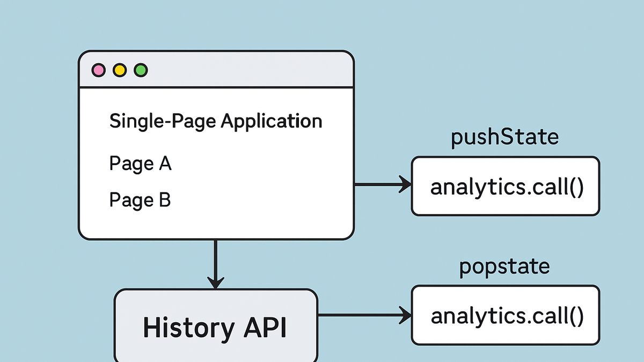
Task: Select the Single-Page Application heading
Action: point(216,122)
